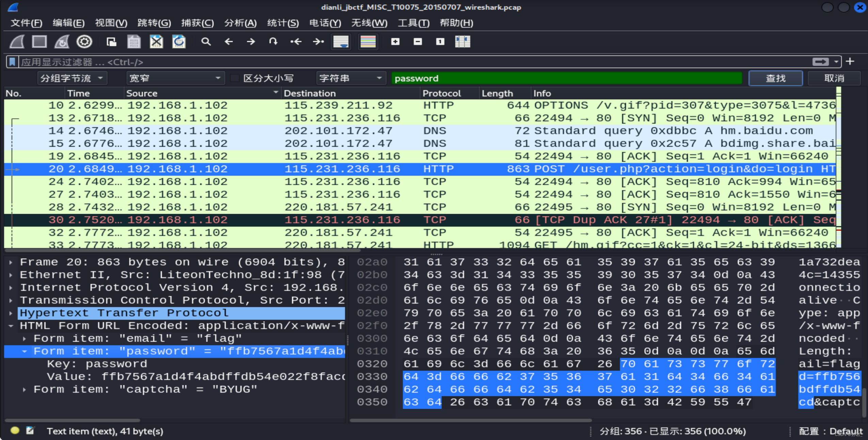Open the 分组字节流 search scope dropdown
Image resolution: width=868 pixels, height=440 pixels.
coord(72,78)
